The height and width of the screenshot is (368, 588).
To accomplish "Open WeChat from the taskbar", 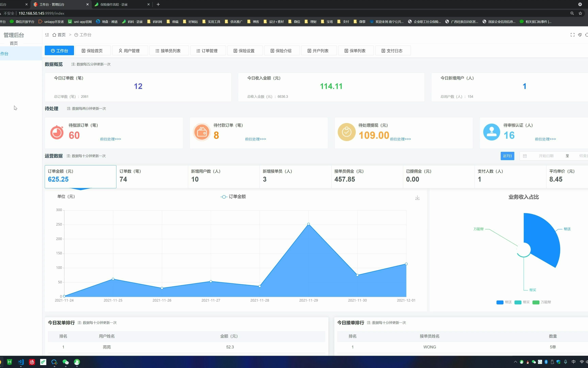I will pos(66,362).
